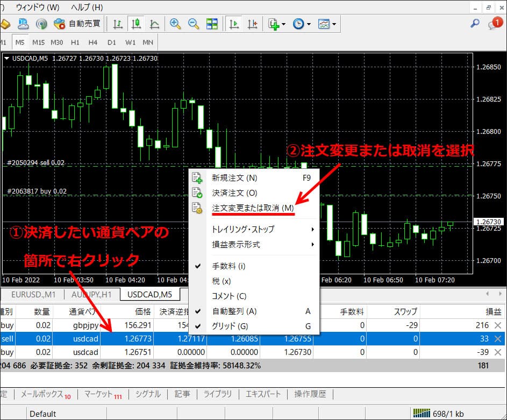Enable auto scroll chart icon

pyautogui.click(x=234, y=24)
